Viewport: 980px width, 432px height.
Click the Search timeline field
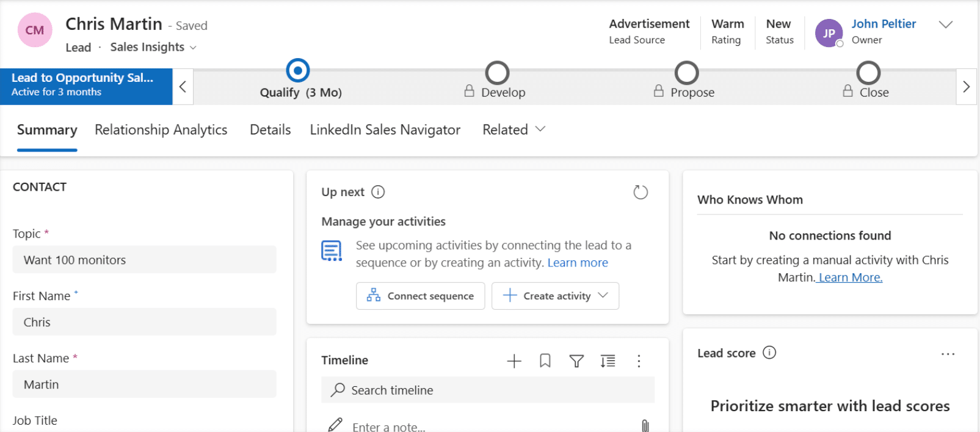pyautogui.click(x=487, y=390)
